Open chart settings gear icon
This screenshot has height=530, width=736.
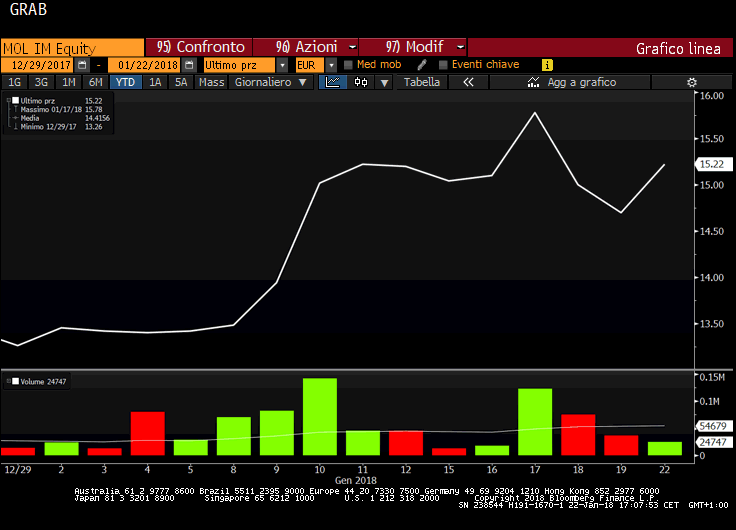690,82
